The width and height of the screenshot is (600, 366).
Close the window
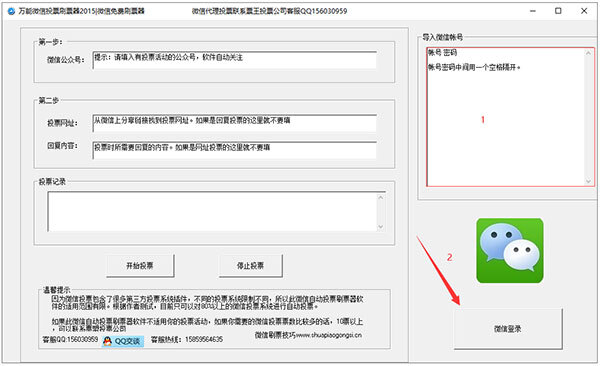click(x=584, y=11)
